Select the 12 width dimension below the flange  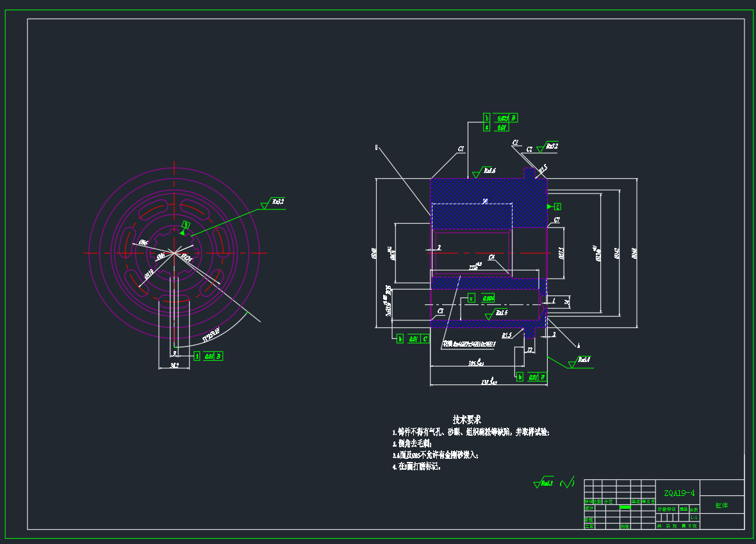coord(529,350)
